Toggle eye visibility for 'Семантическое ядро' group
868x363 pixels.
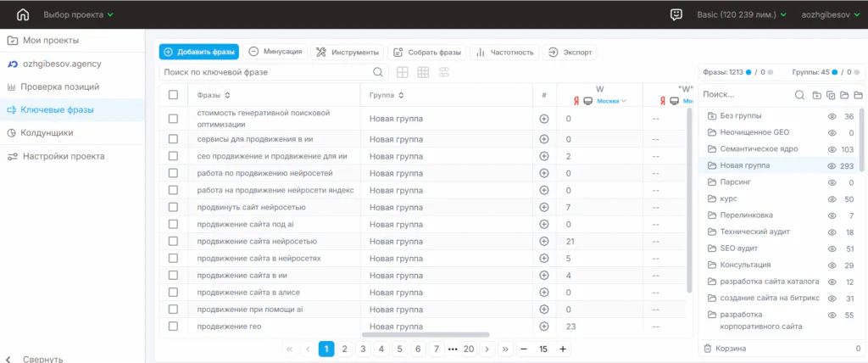coord(832,149)
